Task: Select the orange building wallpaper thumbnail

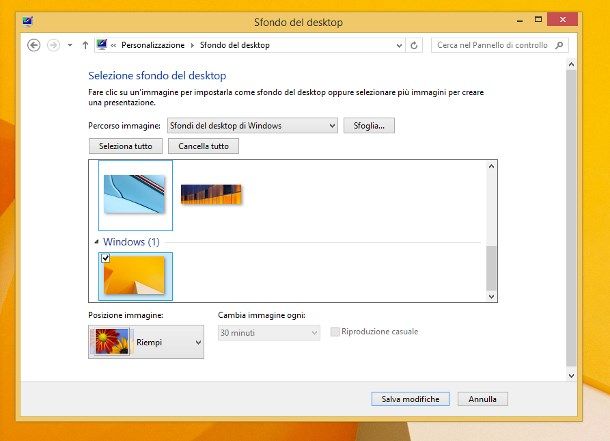Action: [211, 194]
